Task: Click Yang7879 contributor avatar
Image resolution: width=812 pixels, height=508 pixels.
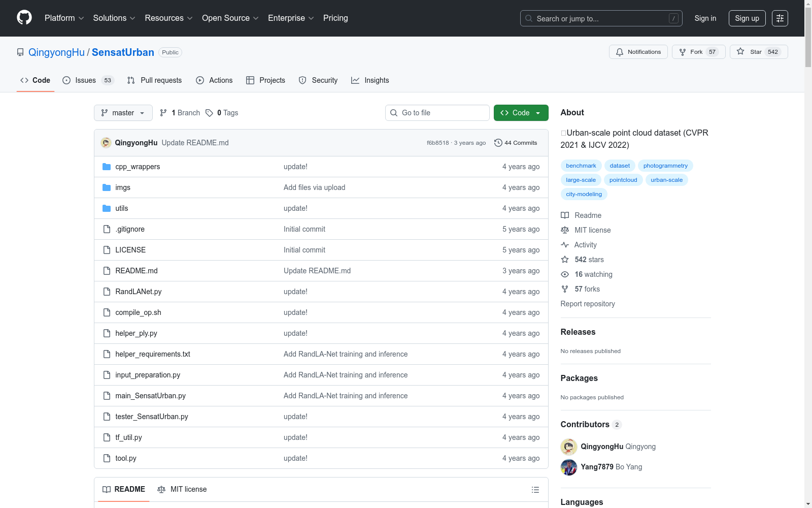Action: (569, 467)
